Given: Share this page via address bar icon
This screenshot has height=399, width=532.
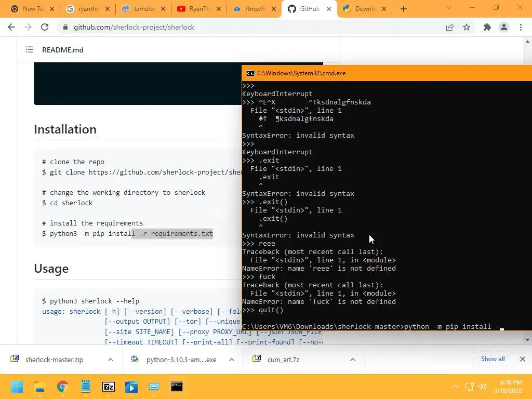Looking at the screenshot, I should pos(450,27).
